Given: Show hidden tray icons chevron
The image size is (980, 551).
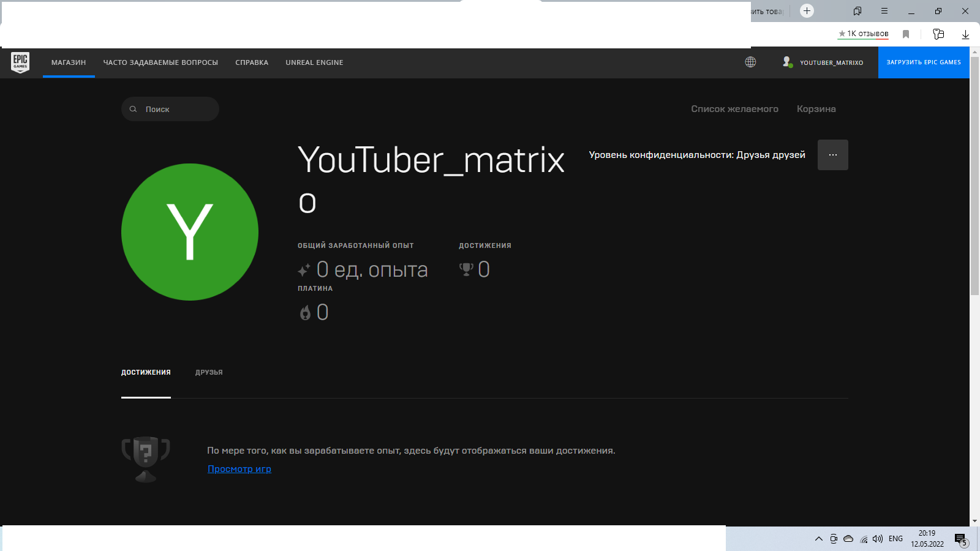Looking at the screenshot, I should tap(818, 539).
